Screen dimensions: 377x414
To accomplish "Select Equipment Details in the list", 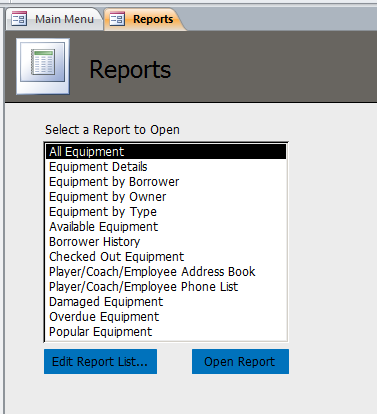I will [x=166, y=167].
